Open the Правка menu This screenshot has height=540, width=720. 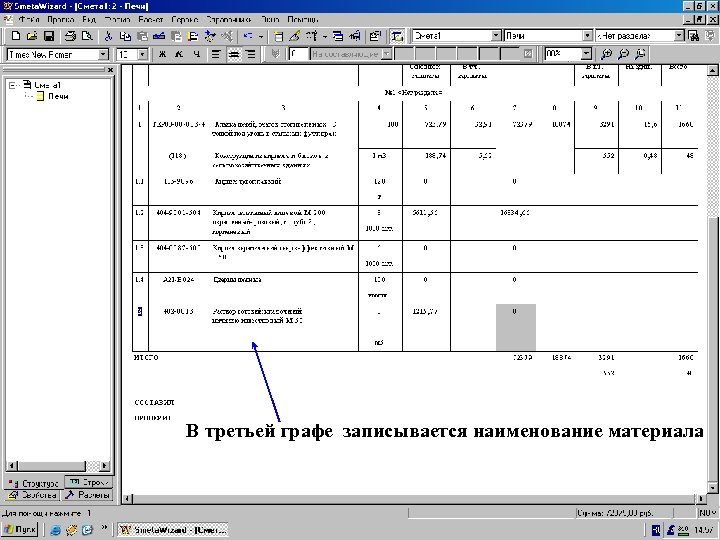pos(61,20)
